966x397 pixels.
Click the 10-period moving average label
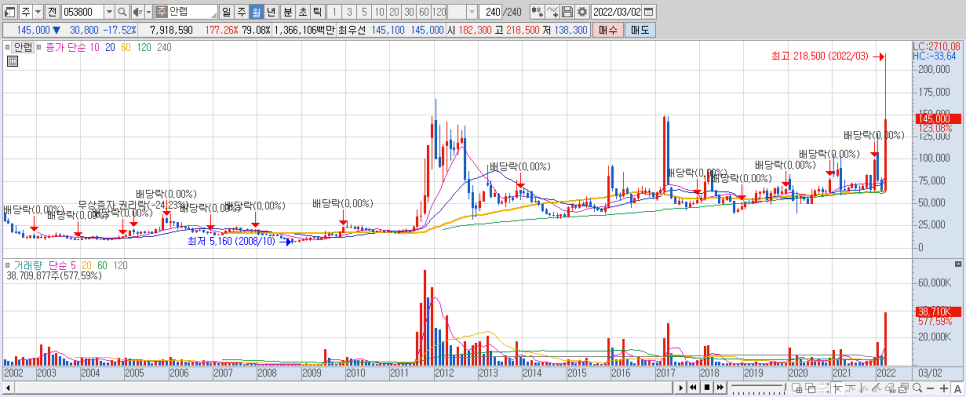(94, 47)
